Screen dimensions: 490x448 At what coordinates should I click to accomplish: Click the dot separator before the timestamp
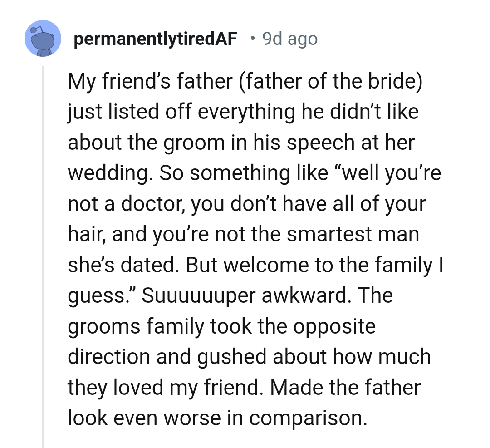[252, 39]
